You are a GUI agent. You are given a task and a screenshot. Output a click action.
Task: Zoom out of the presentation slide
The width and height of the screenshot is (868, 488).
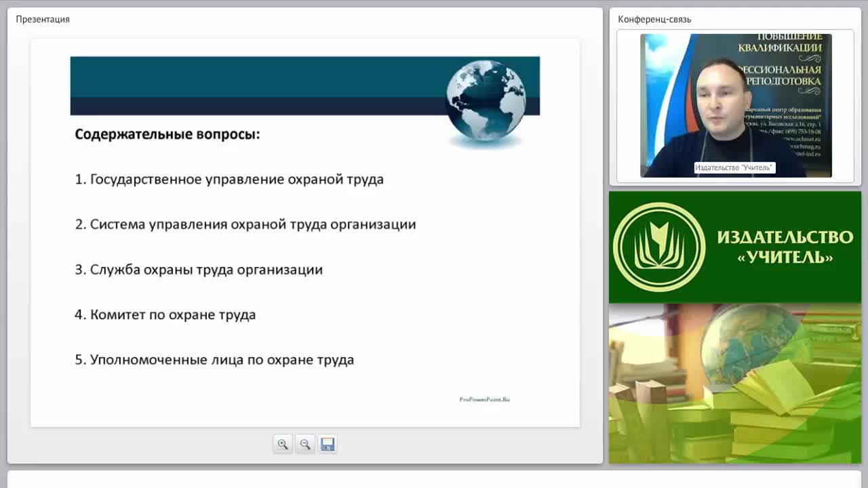[305, 445]
